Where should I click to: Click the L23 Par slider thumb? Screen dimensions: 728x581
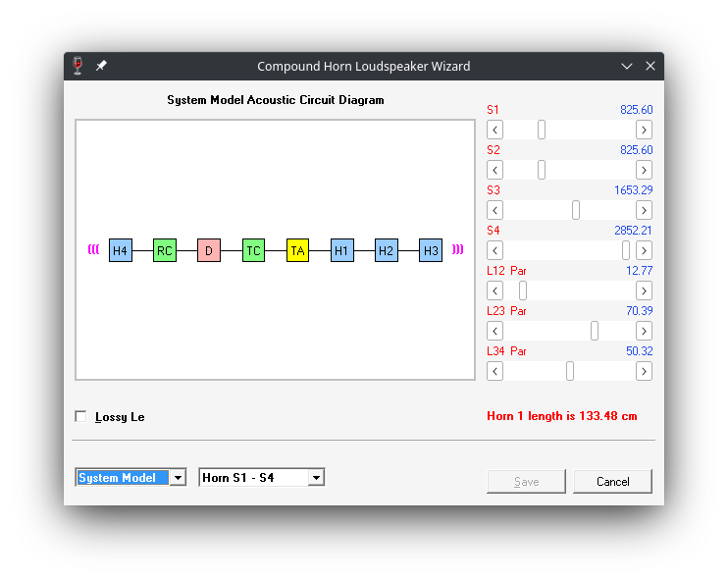[595, 331]
